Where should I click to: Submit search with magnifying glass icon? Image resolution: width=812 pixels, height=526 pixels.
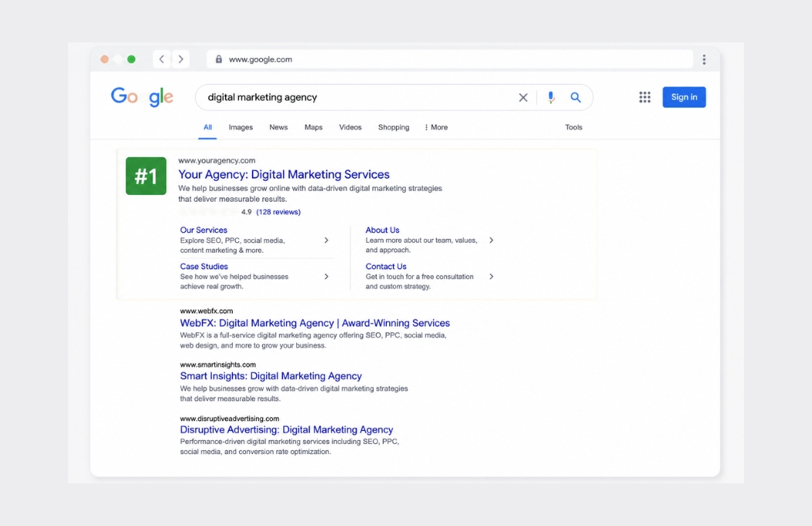pyautogui.click(x=575, y=97)
